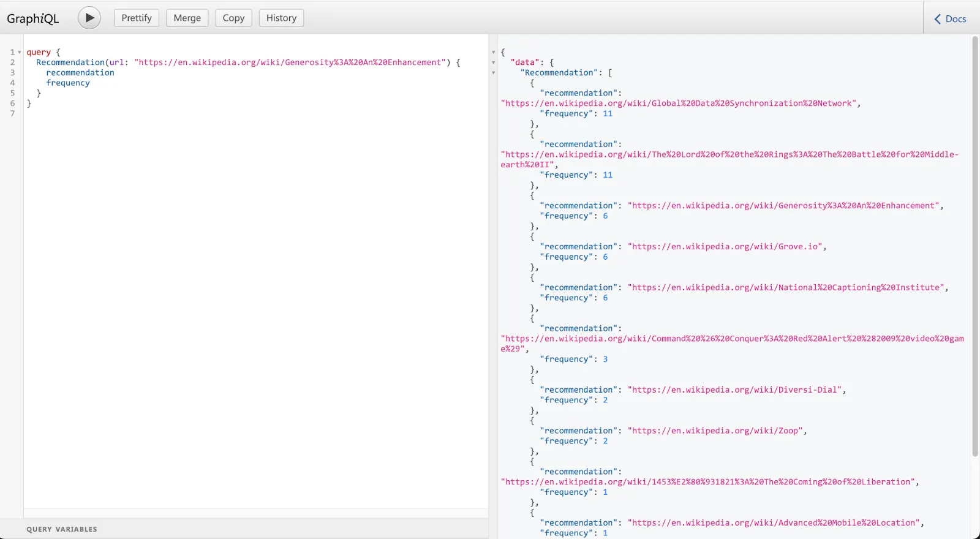Open the Docs panel

pos(950,19)
